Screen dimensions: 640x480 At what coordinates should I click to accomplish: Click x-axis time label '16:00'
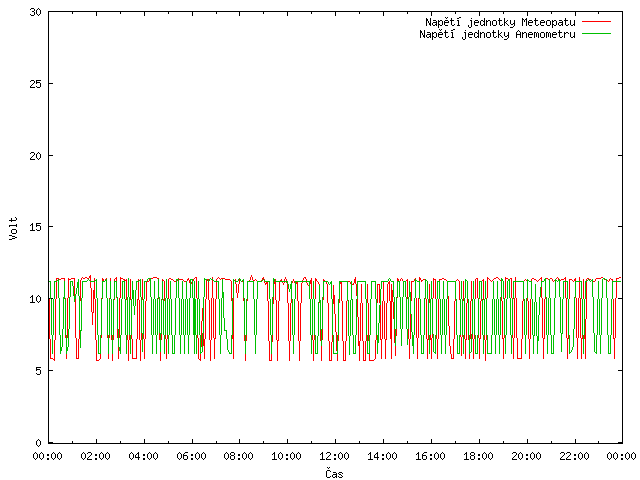pos(430,456)
